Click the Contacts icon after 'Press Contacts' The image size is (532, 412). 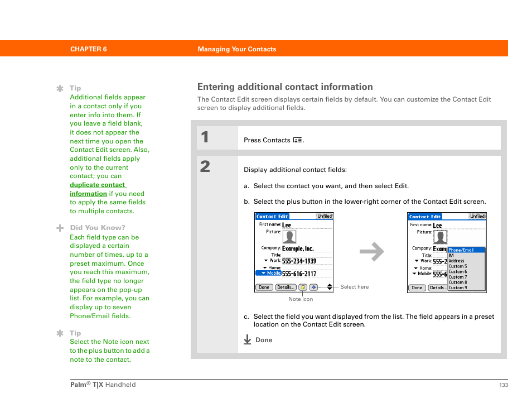(298, 140)
